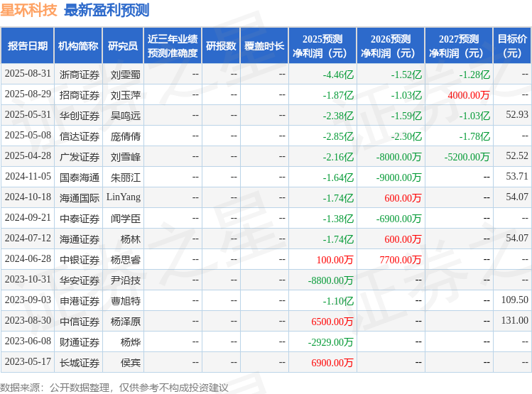The height and width of the screenshot is (394, 532).
Task: Click the target price 52.52
Action: pos(517,156)
